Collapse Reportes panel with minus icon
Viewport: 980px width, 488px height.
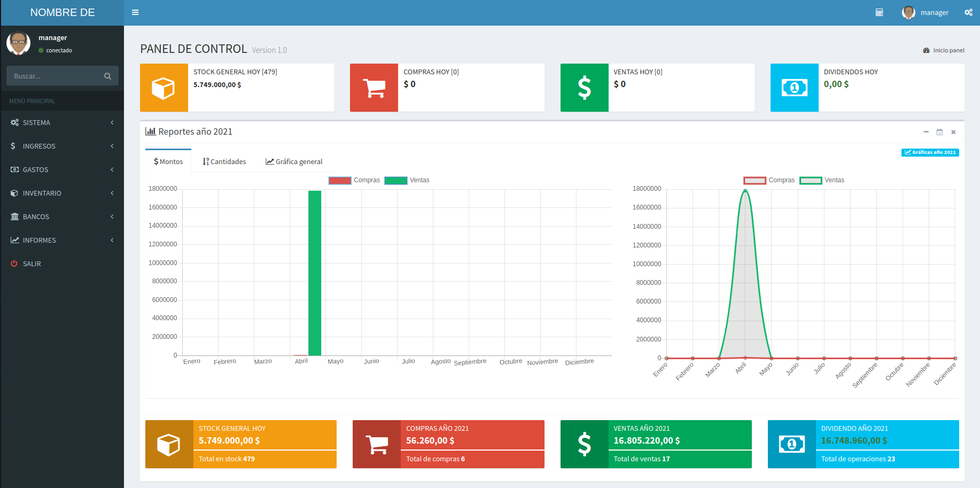(x=926, y=132)
